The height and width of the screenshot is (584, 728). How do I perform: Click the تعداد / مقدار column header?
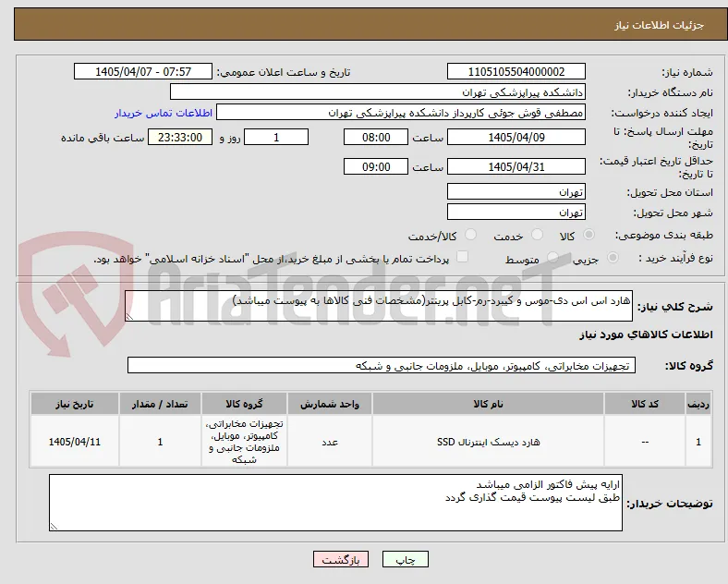160,404
